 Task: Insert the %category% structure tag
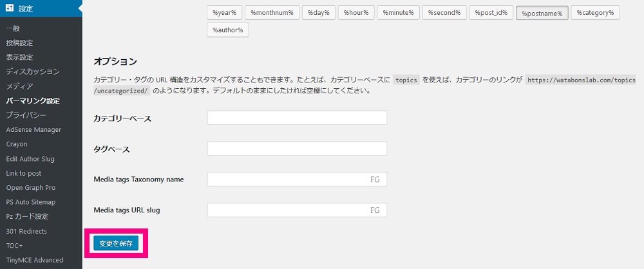[595, 13]
